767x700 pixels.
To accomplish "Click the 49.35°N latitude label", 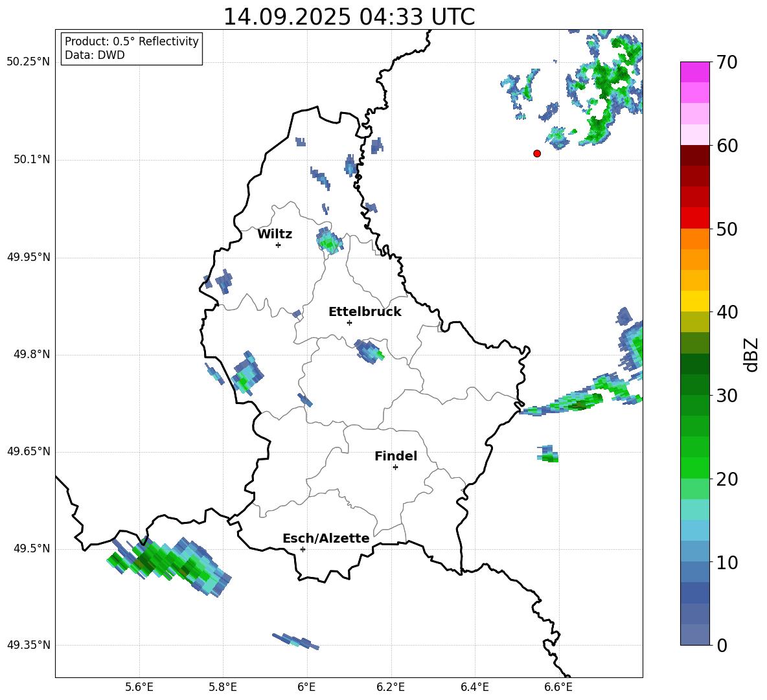I will coord(29,645).
